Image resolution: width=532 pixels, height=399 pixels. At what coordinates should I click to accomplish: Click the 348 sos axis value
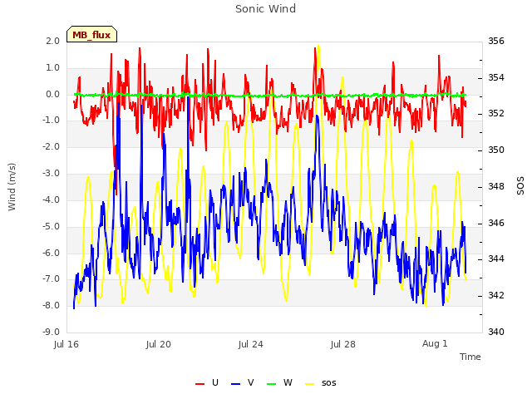[496, 186]
